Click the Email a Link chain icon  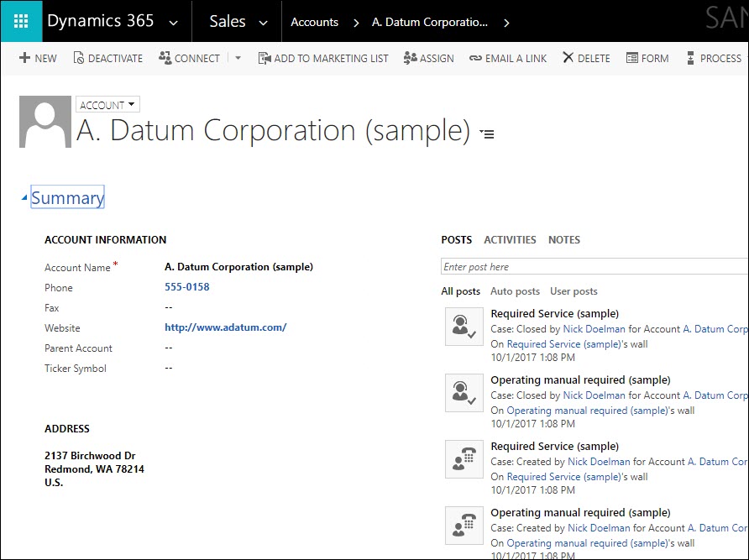(475, 58)
